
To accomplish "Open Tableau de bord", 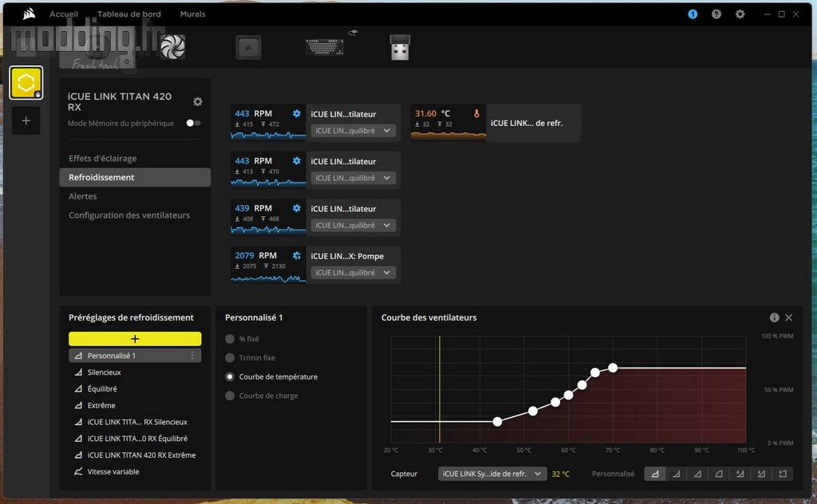I will [x=129, y=14].
